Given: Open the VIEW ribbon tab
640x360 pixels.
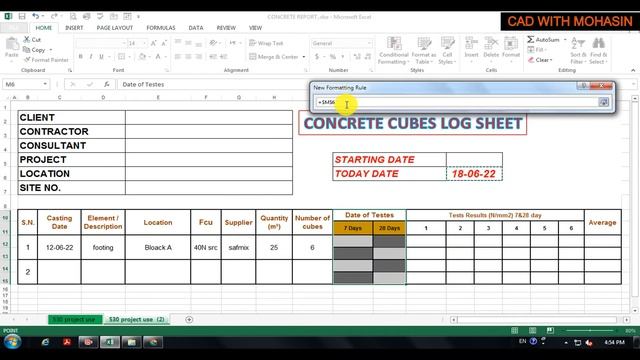Looking at the screenshot, I should 256,28.
